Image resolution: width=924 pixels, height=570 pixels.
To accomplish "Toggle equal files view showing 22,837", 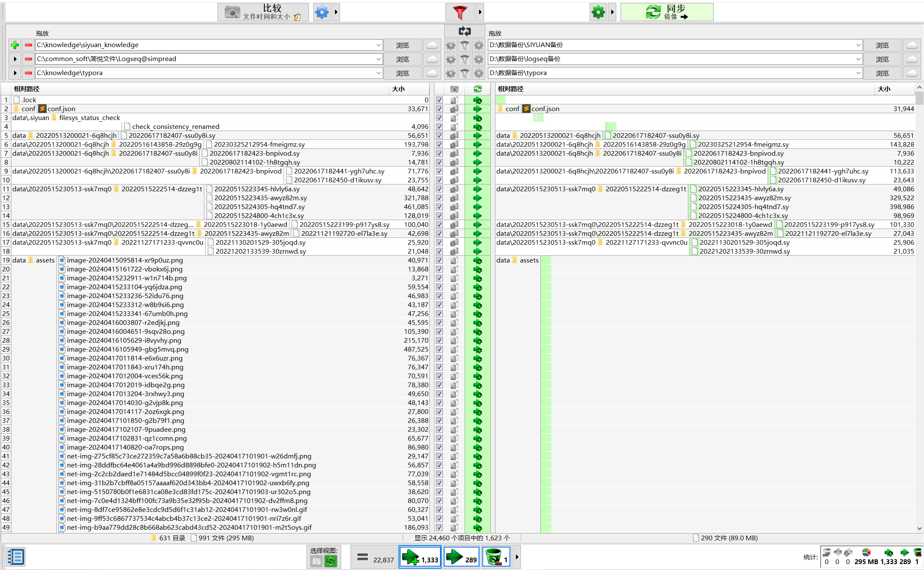I will point(374,557).
